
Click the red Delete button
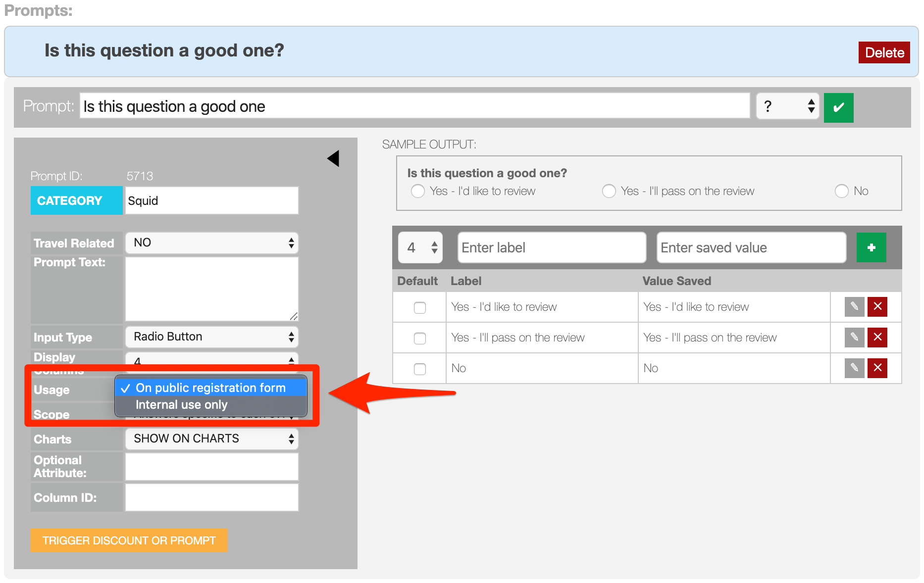pyautogui.click(x=884, y=52)
